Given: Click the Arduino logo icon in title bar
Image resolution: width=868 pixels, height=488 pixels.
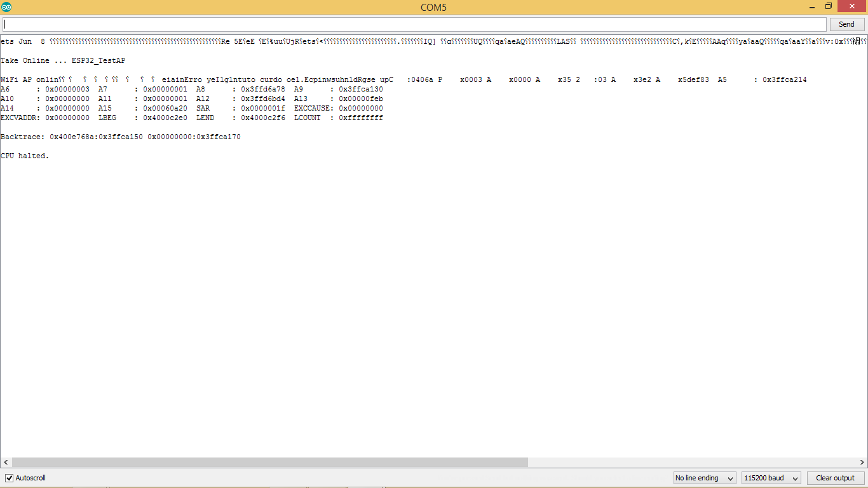Looking at the screenshot, I should 6,7.
